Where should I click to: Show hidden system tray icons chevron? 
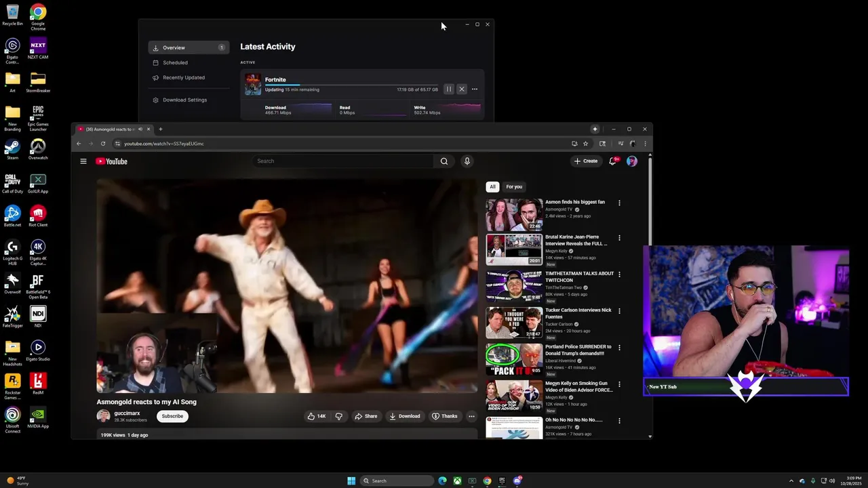coord(791,481)
